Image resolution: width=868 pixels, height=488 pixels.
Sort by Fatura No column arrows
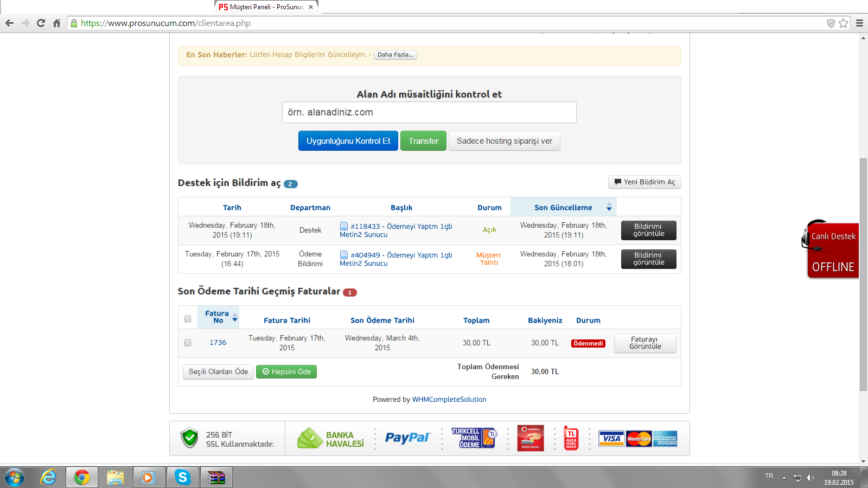coord(235,317)
